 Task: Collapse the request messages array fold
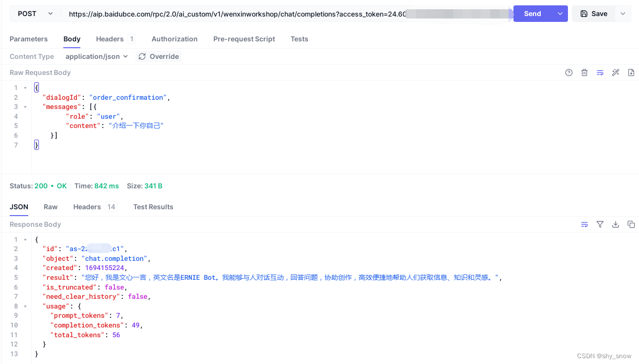[25, 107]
